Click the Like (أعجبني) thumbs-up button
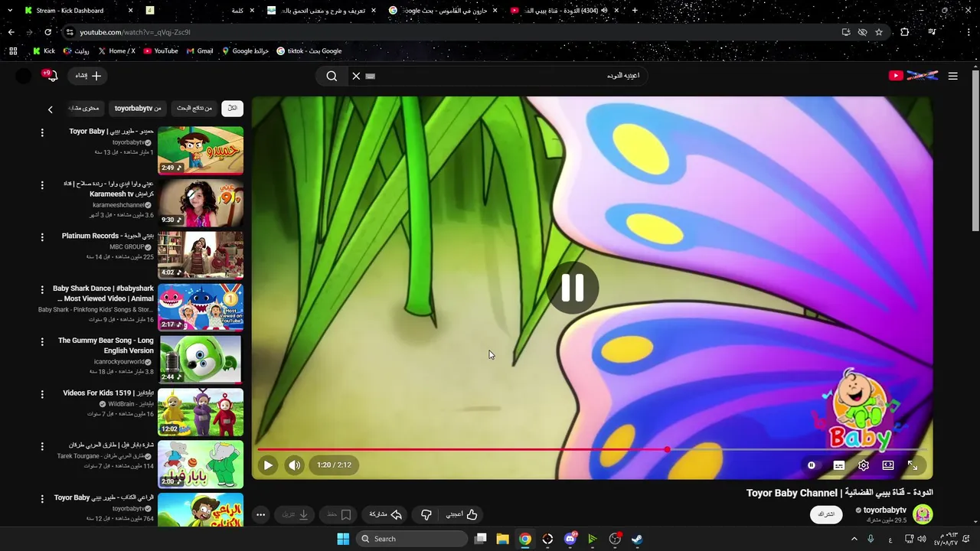Screen dimensions: 980x551 point(462,515)
